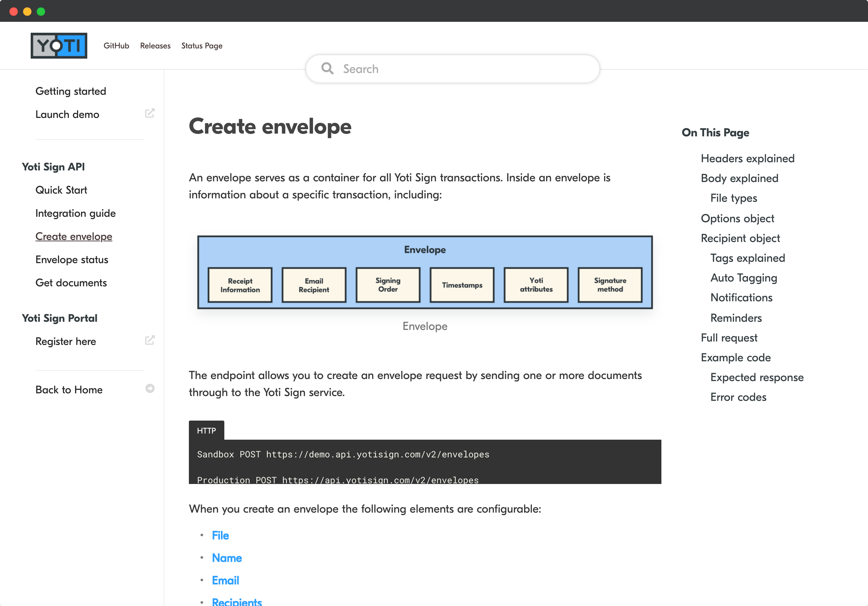Click external link icon beside Register here
Viewport: 868px width, 606px height.
point(150,340)
